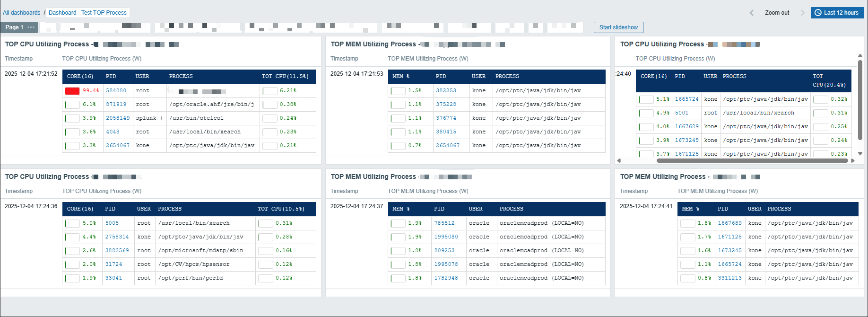Click the Start slideshow button

coord(618,27)
